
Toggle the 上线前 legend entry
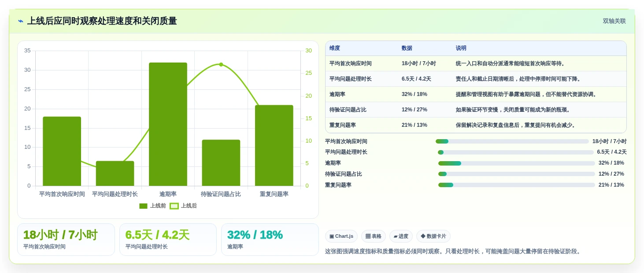(x=152, y=206)
